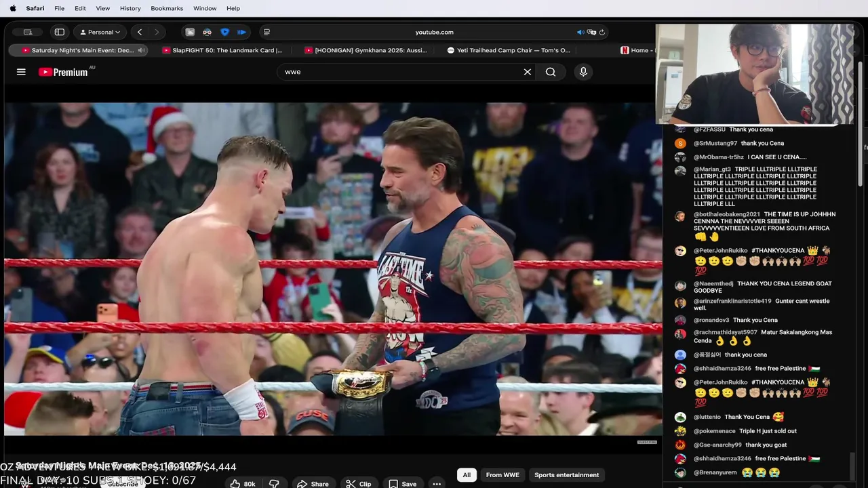Reload the YouTube page
The width and height of the screenshot is (868, 488).
click(x=601, y=32)
